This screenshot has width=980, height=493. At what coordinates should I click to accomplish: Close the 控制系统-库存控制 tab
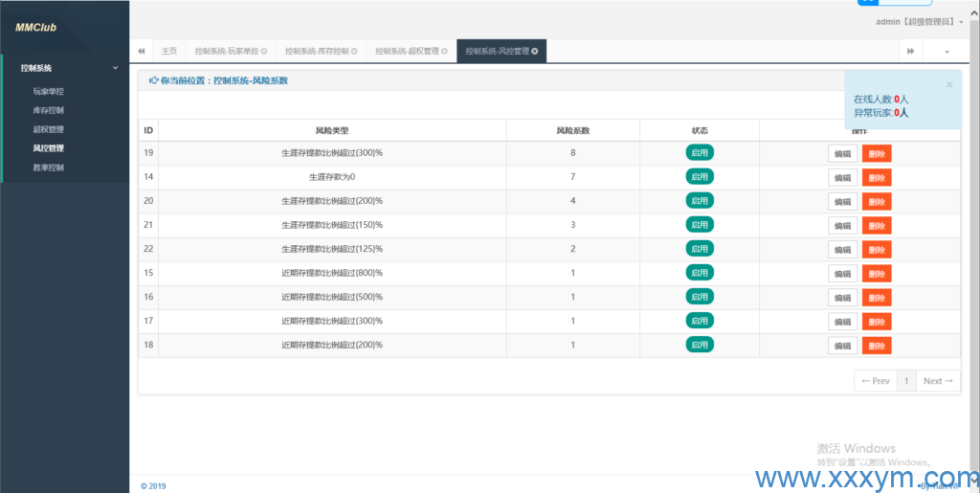(x=354, y=51)
